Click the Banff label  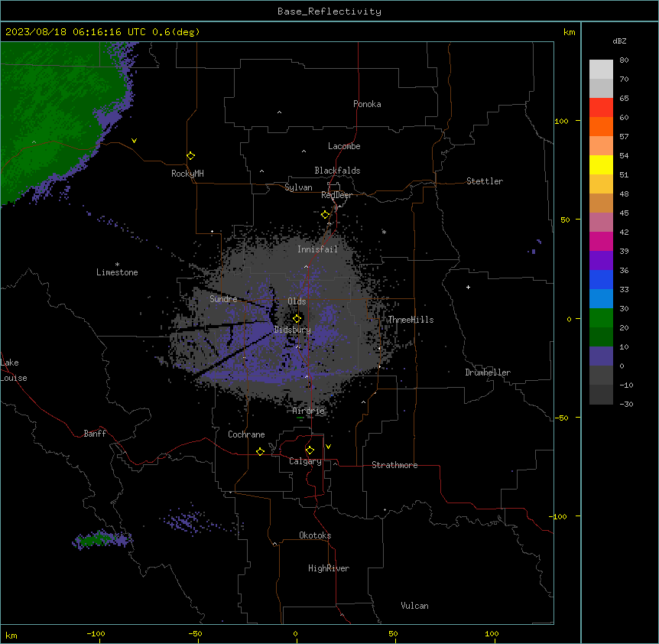pos(95,434)
